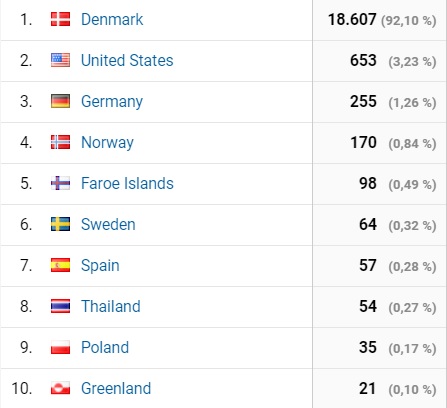Select the Norway country link
Image resolution: width=447 pixels, height=408 pixels.
[x=107, y=143]
